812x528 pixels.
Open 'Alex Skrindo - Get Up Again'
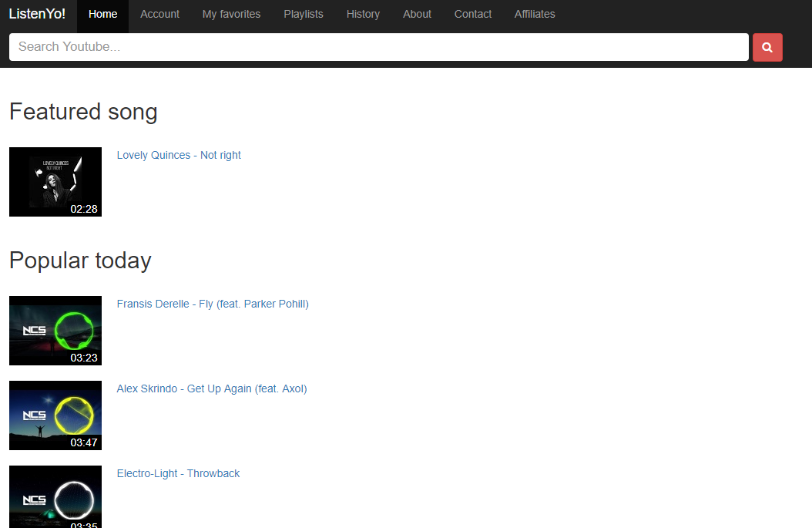tap(212, 388)
